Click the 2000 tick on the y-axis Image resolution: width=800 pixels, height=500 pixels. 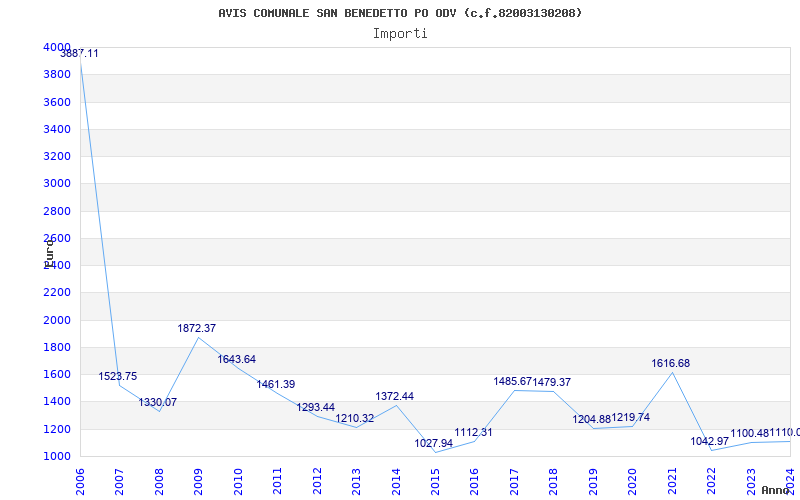point(57,320)
